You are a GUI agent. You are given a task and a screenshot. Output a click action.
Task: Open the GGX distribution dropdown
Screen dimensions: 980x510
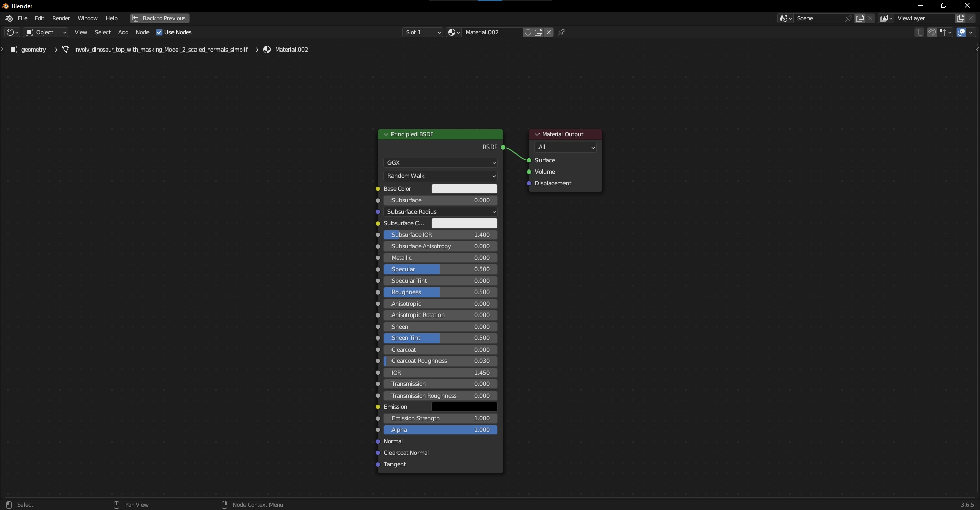(440, 163)
